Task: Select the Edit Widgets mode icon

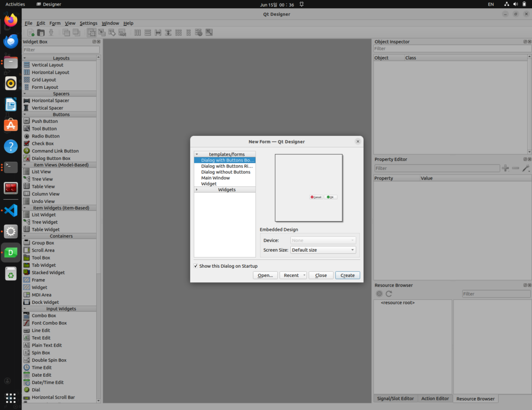Action: click(x=91, y=33)
